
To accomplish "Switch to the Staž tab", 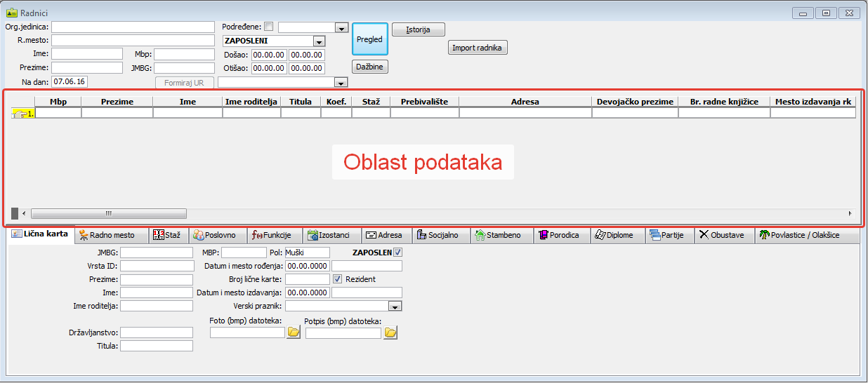I will [x=168, y=236].
